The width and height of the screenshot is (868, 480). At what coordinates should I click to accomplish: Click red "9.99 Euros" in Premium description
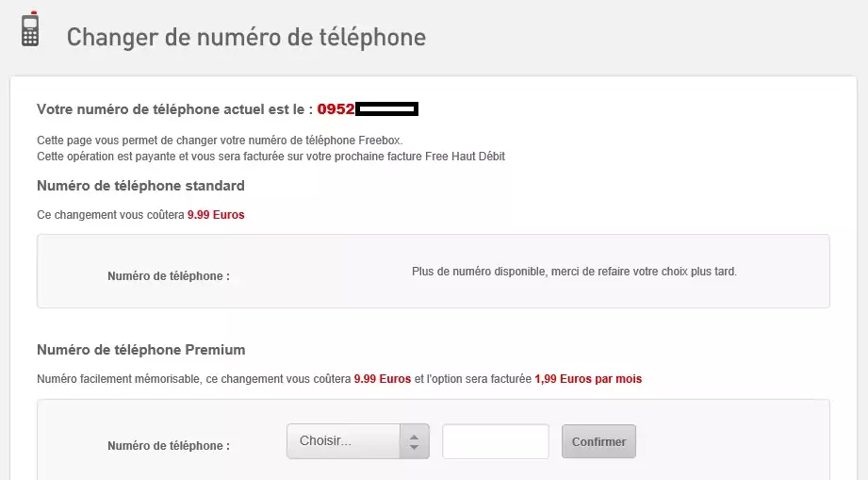[382, 379]
